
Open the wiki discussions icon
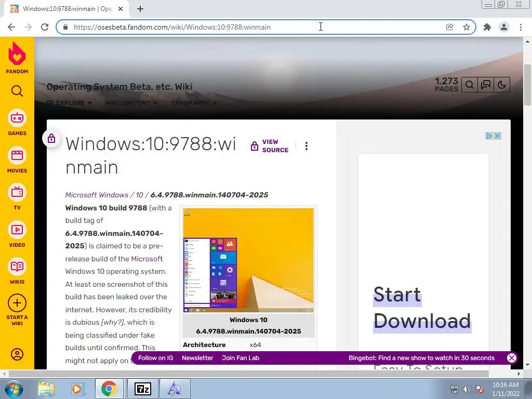[x=486, y=85]
